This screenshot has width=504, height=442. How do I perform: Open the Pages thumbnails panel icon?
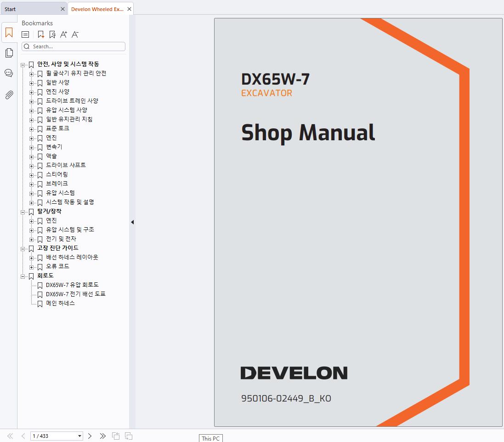tap(9, 53)
